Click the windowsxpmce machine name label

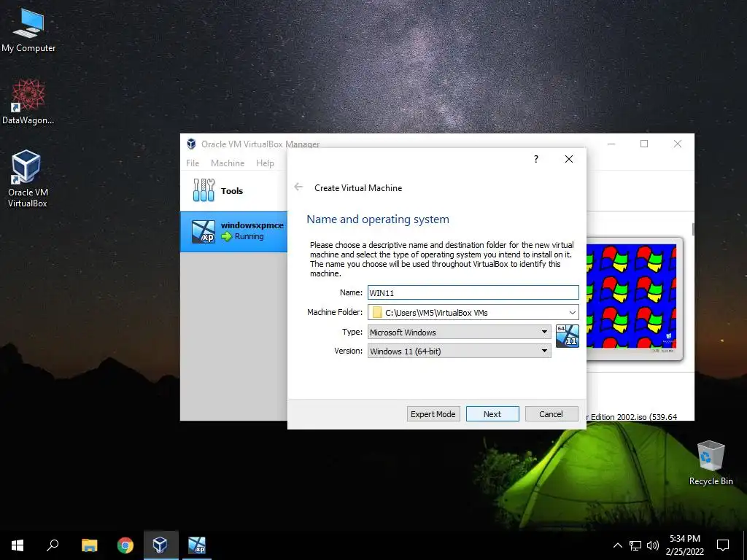tap(252, 225)
